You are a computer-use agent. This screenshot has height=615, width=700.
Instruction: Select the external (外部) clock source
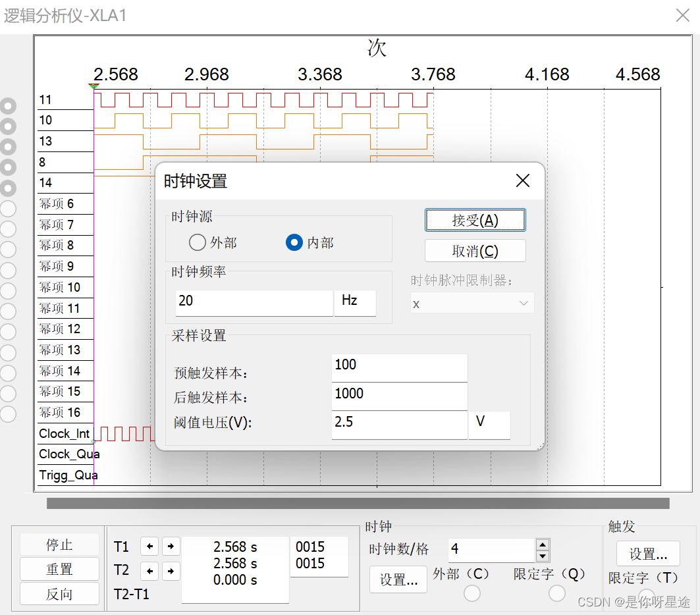(198, 242)
